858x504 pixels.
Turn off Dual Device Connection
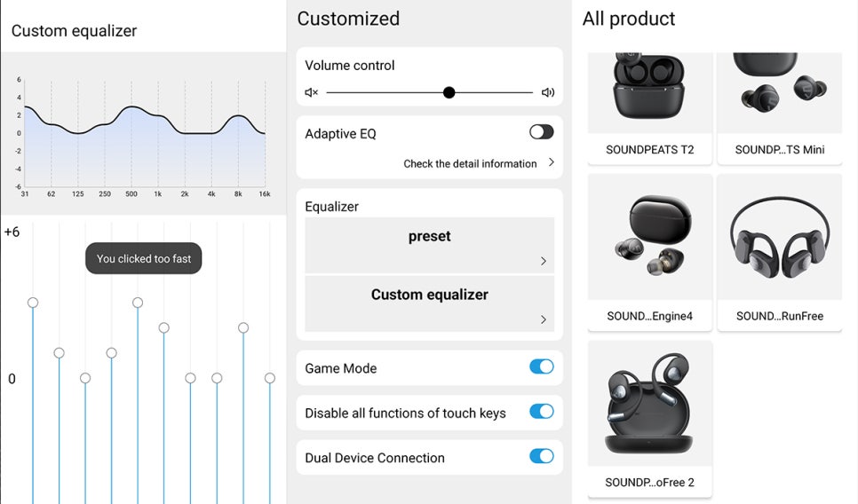coord(541,456)
